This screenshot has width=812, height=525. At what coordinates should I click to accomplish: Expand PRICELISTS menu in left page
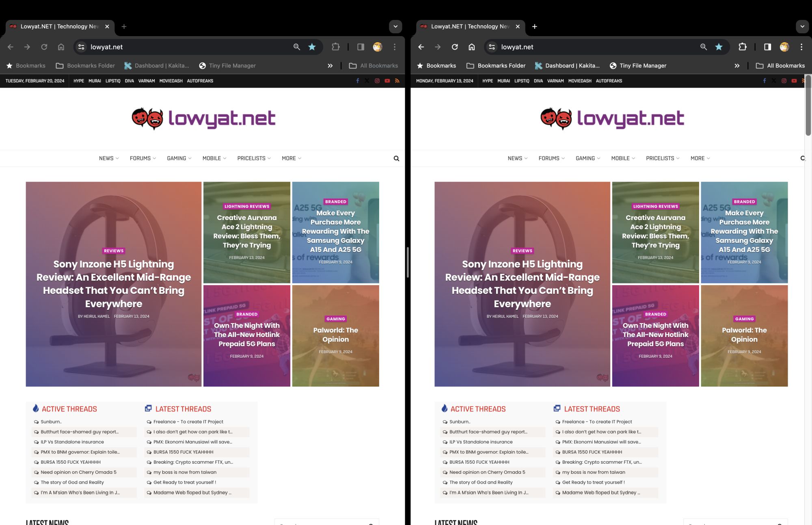254,158
